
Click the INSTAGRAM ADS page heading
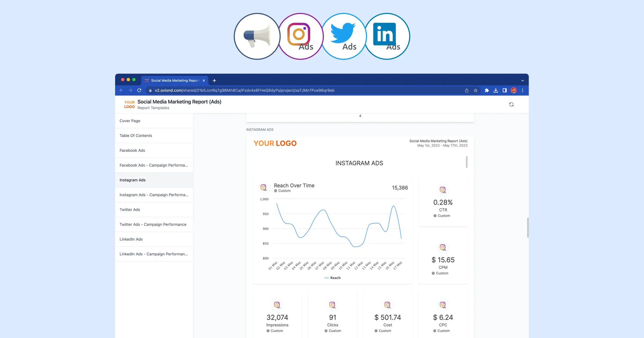coord(359,163)
